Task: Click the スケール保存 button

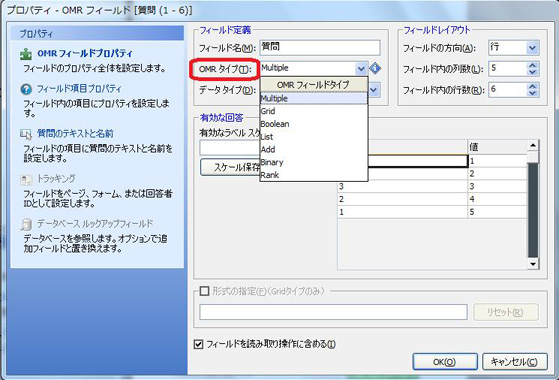Action: pos(231,167)
